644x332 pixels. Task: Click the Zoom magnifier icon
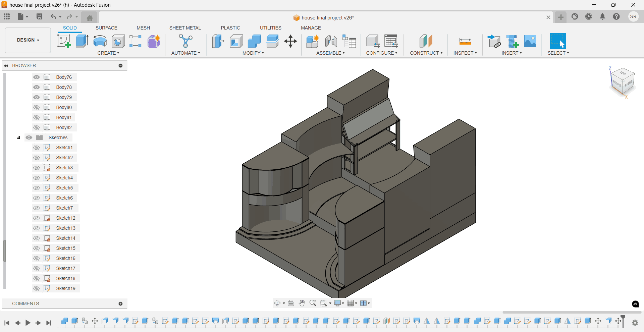pyautogui.click(x=313, y=303)
